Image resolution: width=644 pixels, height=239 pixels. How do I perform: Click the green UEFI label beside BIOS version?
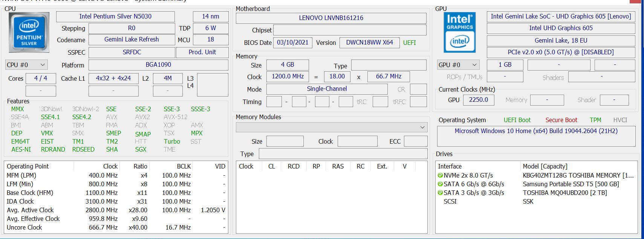[x=410, y=43]
